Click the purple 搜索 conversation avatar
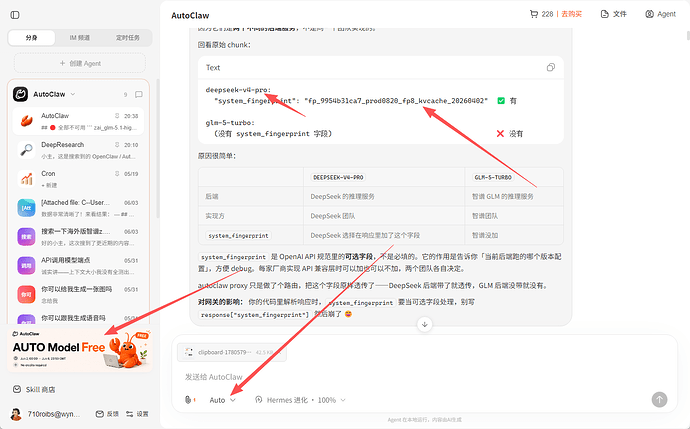690x429 pixels. [26, 237]
